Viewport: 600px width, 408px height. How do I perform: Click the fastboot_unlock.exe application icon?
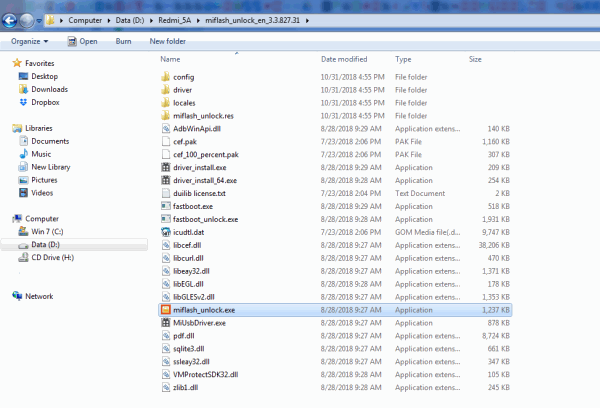tap(165, 219)
